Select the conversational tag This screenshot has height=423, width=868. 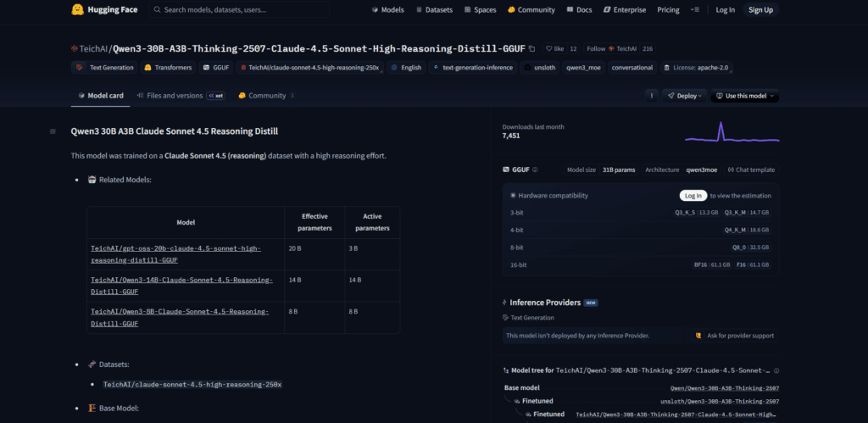coord(632,68)
